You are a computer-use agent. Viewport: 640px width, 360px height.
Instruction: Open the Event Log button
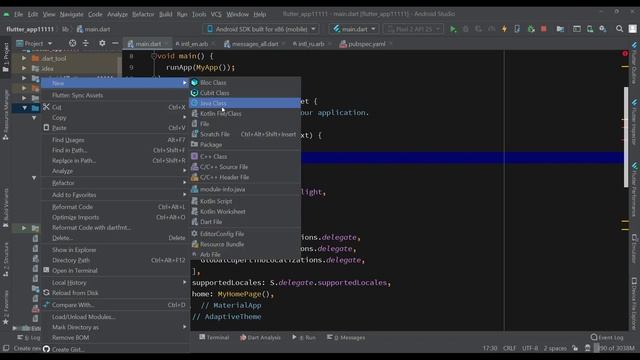(607, 338)
